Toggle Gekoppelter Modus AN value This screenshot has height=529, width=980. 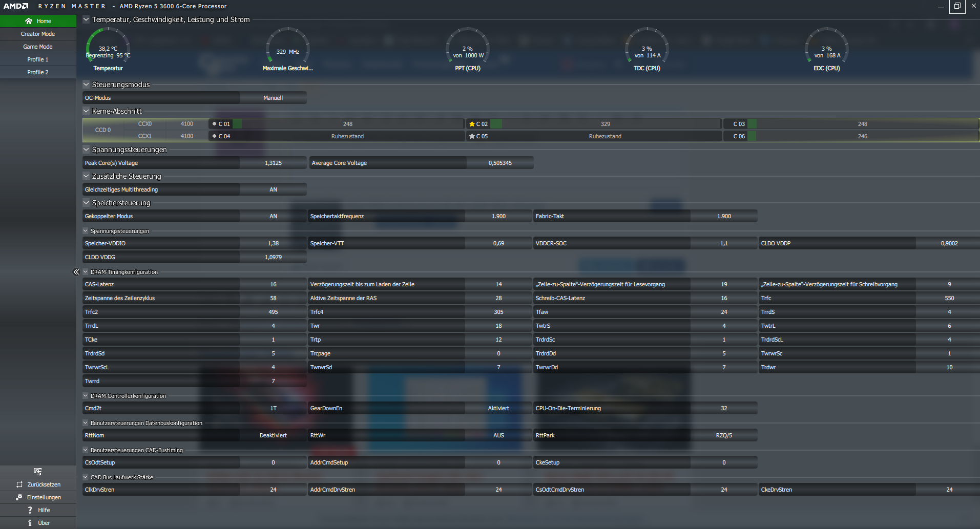[x=273, y=216]
